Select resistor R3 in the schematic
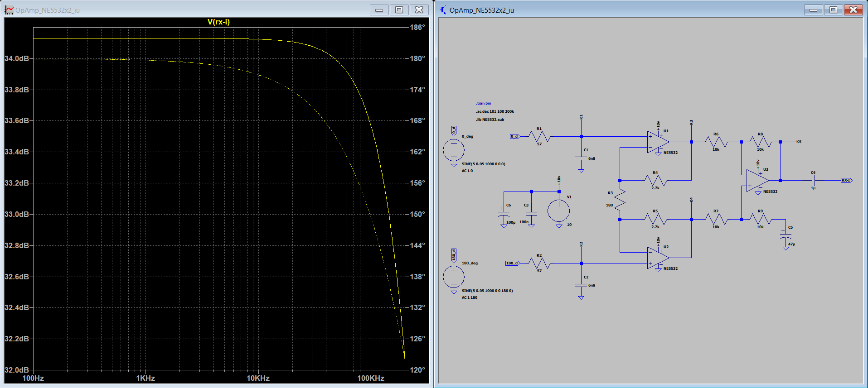 coord(620,199)
